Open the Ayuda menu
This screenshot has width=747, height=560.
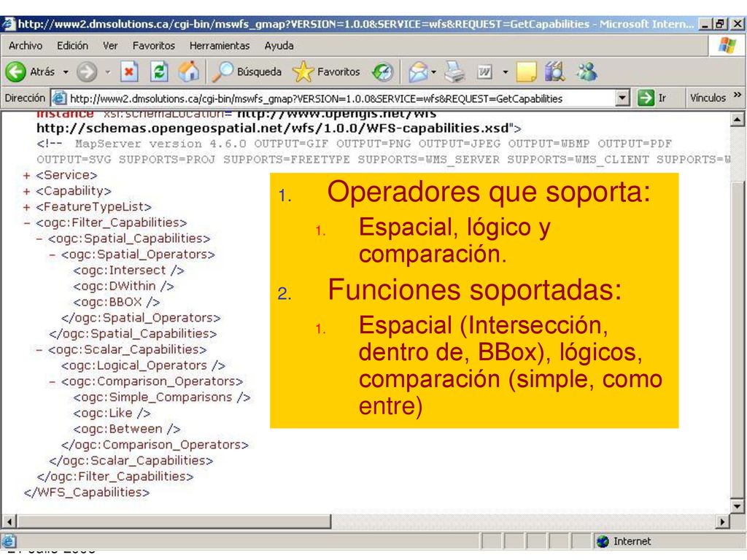tap(279, 46)
